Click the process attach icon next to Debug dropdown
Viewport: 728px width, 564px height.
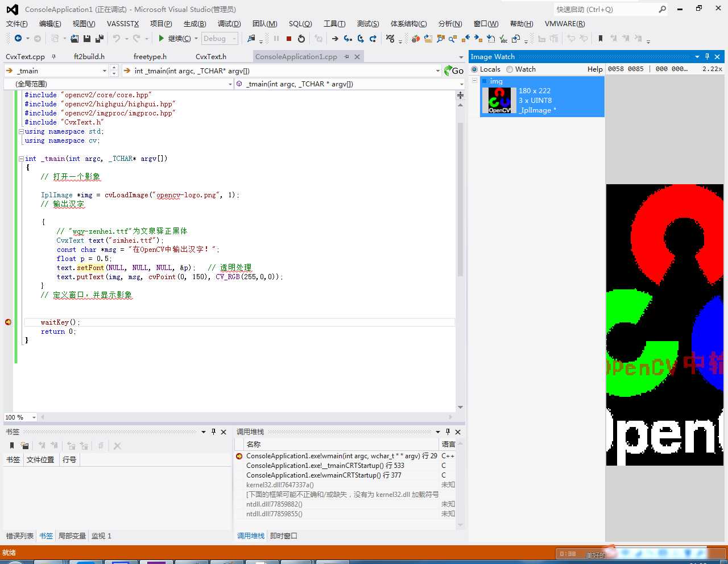coord(251,38)
